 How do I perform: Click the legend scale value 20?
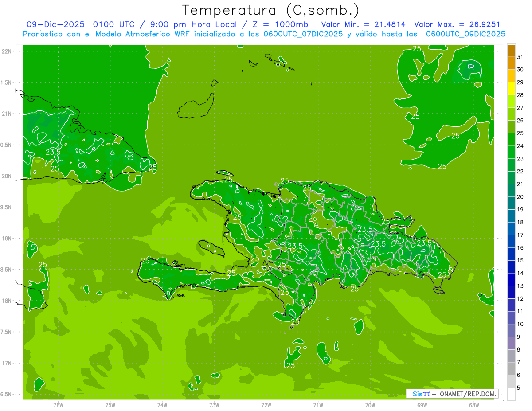pyautogui.click(x=520, y=197)
